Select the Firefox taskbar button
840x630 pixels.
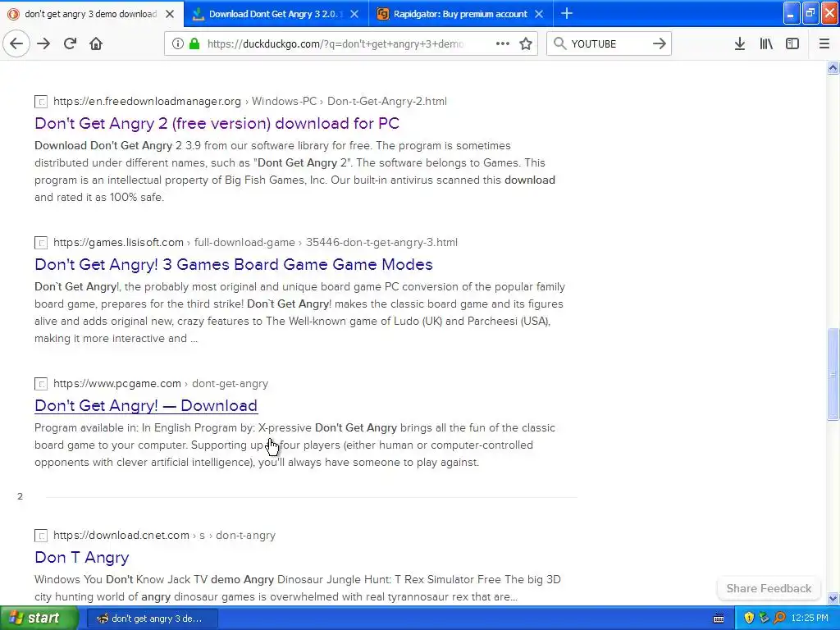point(152,619)
